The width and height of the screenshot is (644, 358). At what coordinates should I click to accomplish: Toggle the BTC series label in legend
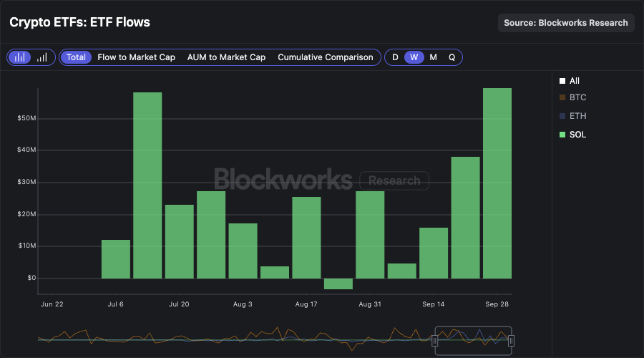coord(577,97)
